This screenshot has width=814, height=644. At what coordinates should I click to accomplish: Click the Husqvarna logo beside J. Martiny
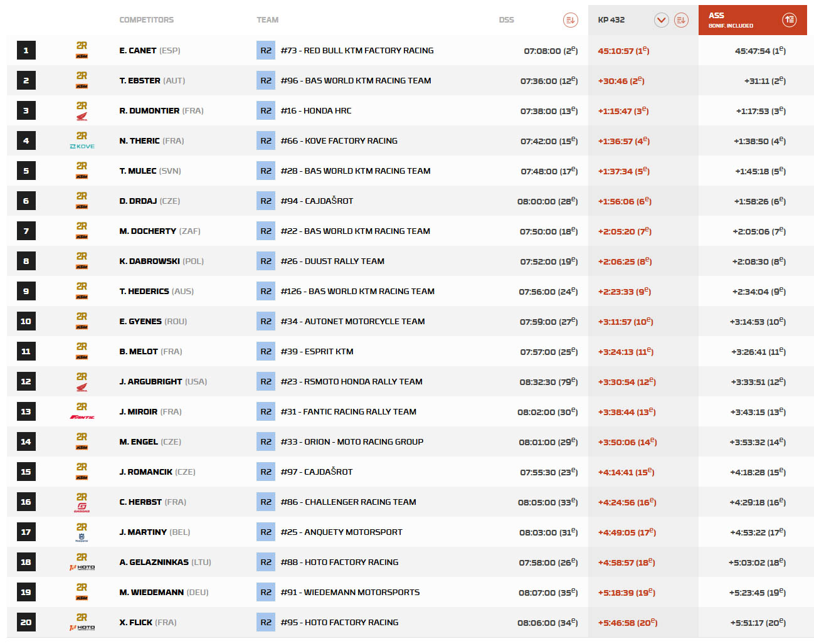(x=82, y=537)
